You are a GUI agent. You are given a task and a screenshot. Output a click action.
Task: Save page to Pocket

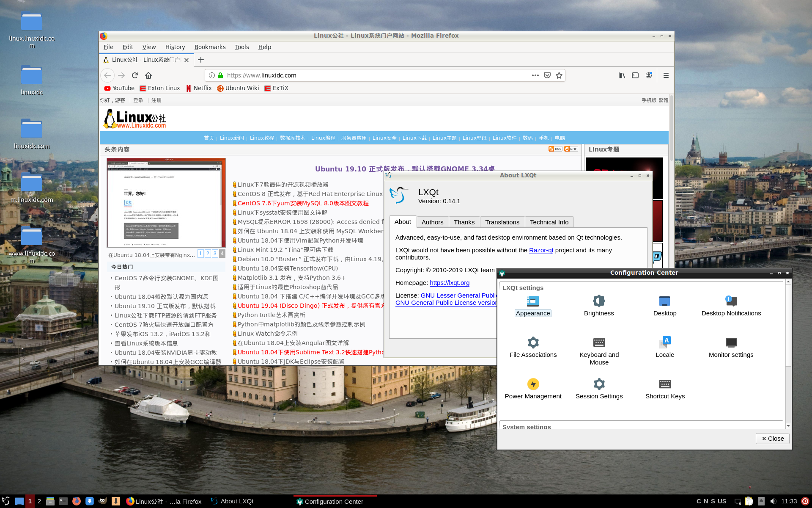(547, 75)
